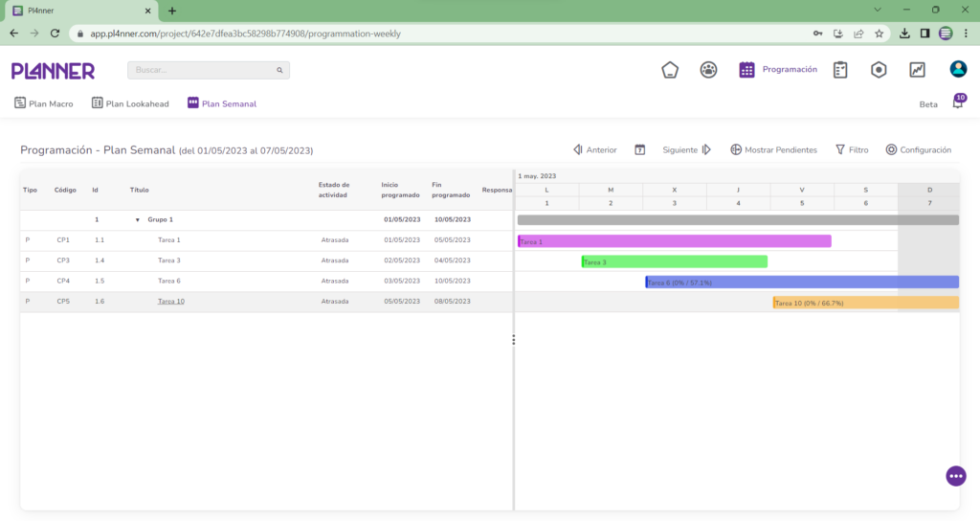This screenshot has width=980, height=521.
Task: Open the team members icon
Action: point(708,70)
